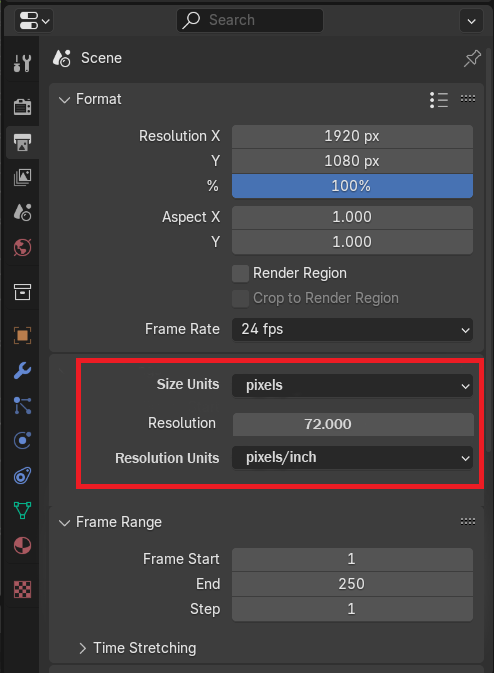
Task: Click the Frame Range panel drag handle
Action: coord(467,521)
